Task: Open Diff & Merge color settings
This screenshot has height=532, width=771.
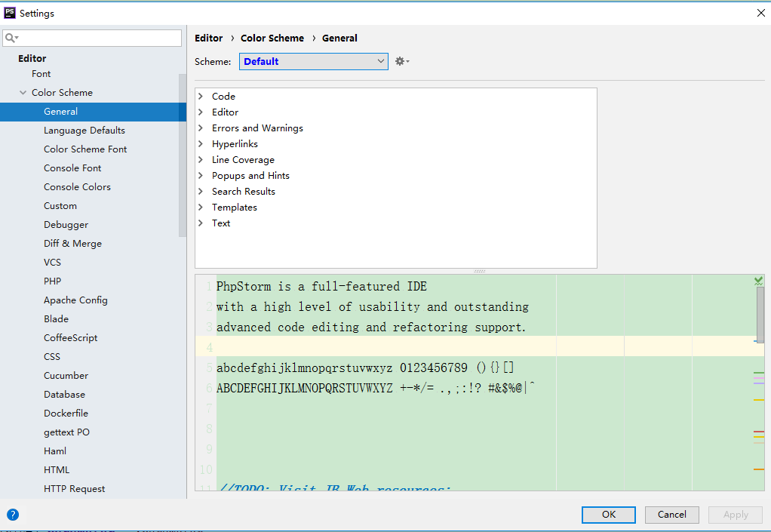Action: pyautogui.click(x=72, y=244)
